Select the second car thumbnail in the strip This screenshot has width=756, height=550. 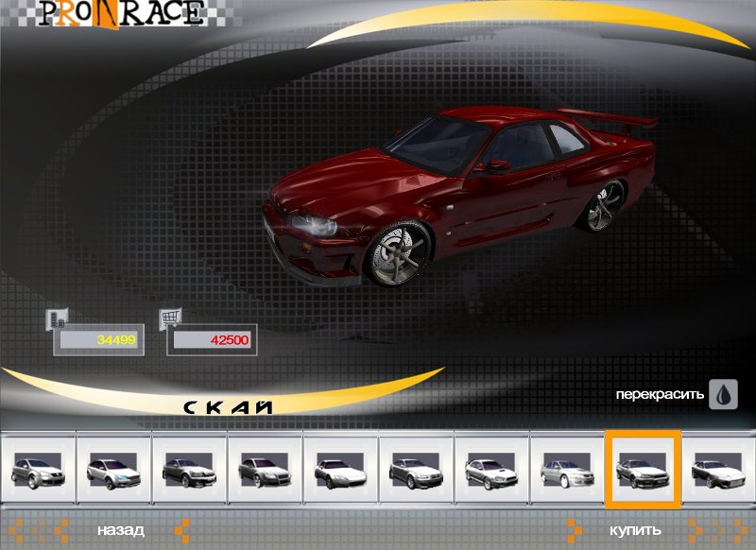point(112,469)
